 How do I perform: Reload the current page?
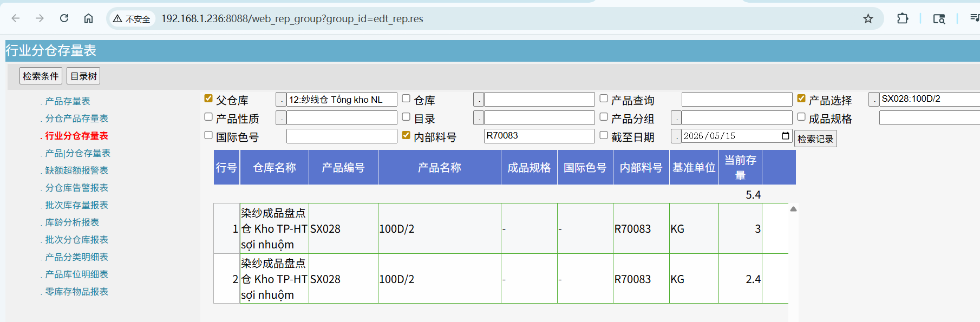pyautogui.click(x=64, y=18)
